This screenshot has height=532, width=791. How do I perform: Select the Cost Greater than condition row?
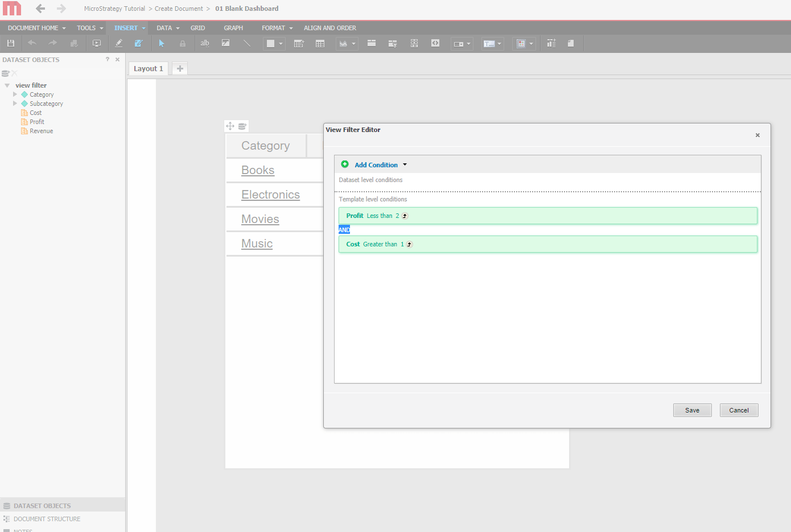tap(548, 244)
